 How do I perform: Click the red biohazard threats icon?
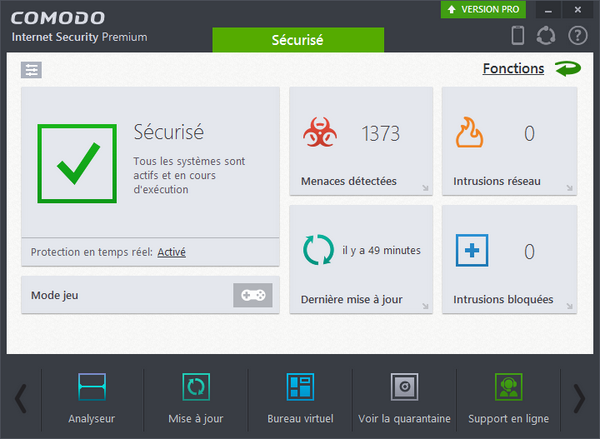(320, 132)
